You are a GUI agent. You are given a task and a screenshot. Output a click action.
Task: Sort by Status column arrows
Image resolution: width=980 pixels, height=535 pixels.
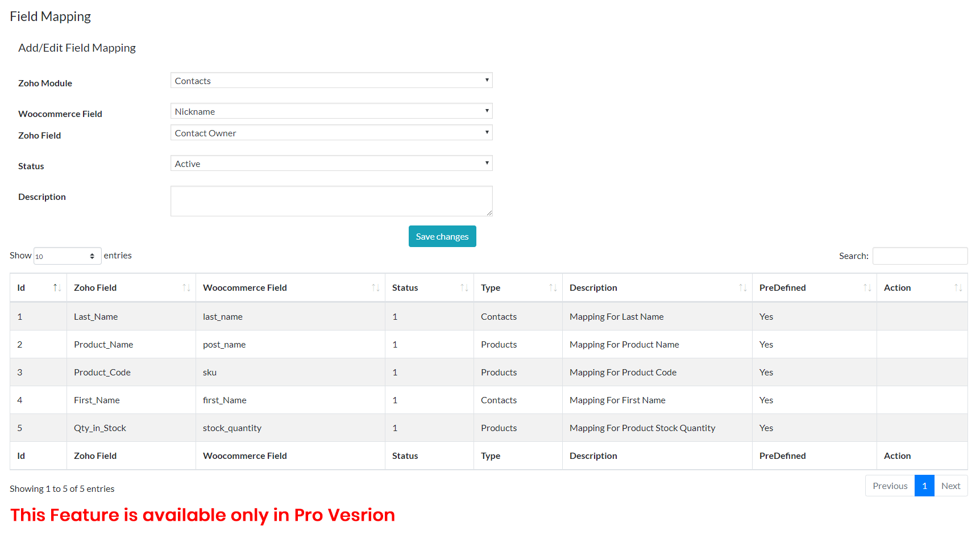coord(464,288)
